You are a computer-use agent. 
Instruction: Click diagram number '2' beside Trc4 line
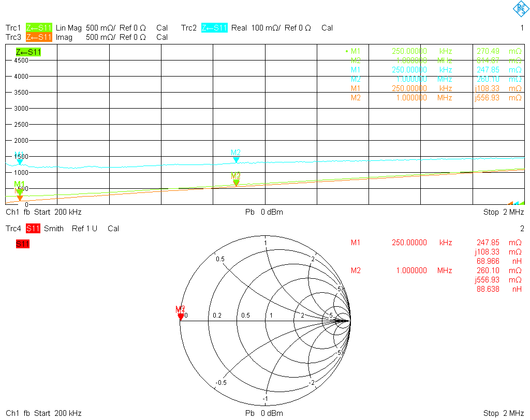point(522,229)
